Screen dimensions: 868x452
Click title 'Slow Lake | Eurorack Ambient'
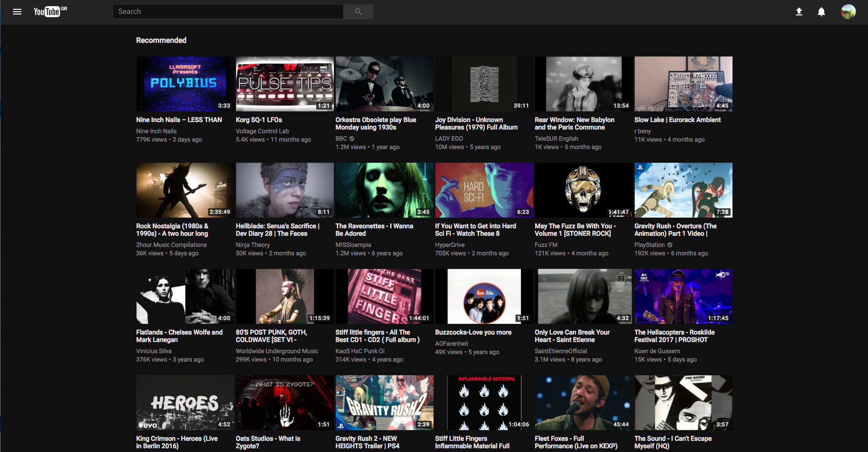(x=678, y=120)
